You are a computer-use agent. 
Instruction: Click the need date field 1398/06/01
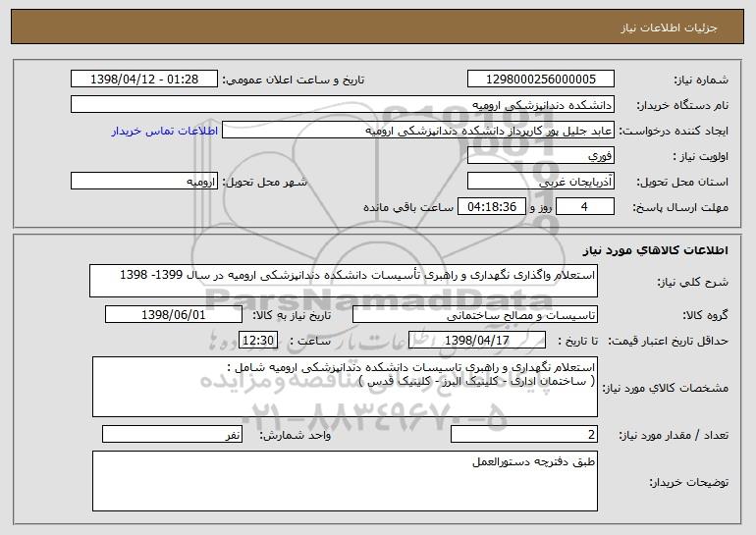coord(174,314)
